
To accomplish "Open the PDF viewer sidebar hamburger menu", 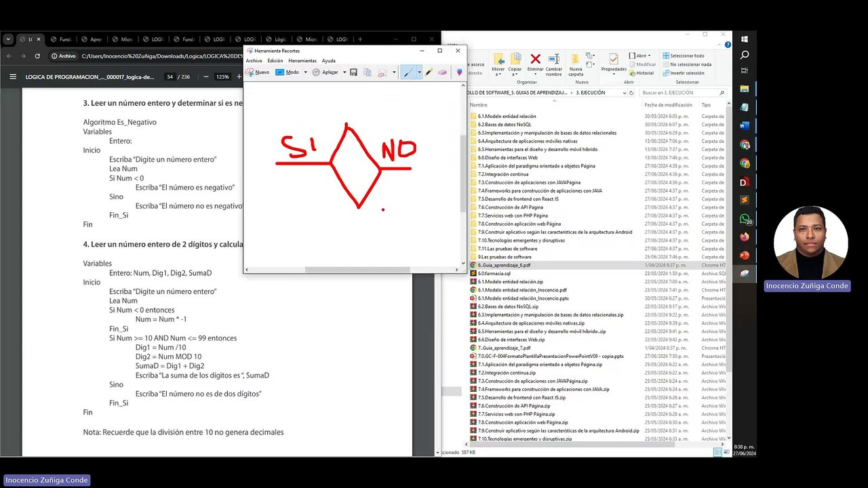I will (13, 77).
